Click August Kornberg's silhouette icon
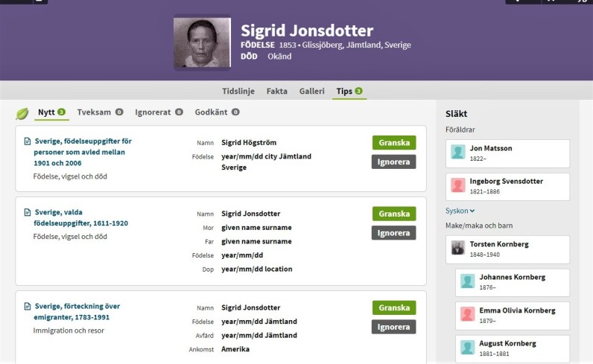 click(468, 348)
